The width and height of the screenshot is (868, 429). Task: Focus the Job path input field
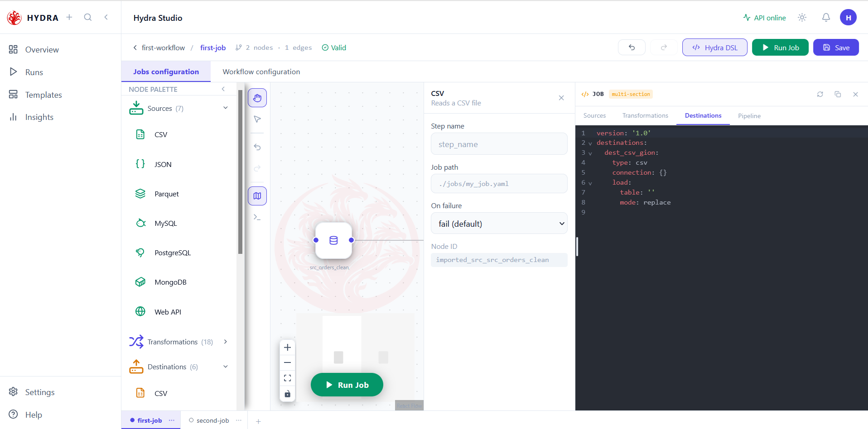[x=499, y=184]
